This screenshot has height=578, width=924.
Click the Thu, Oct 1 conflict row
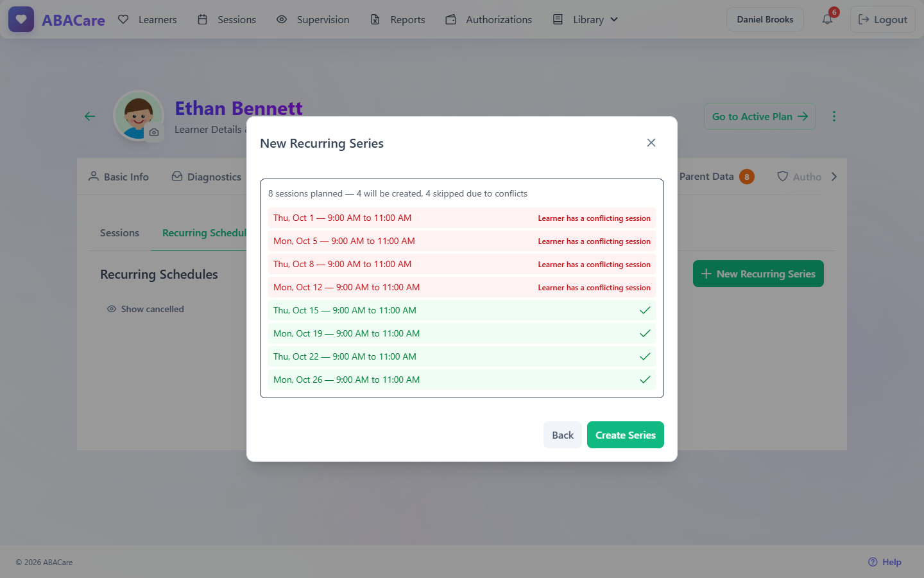click(462, 218)
